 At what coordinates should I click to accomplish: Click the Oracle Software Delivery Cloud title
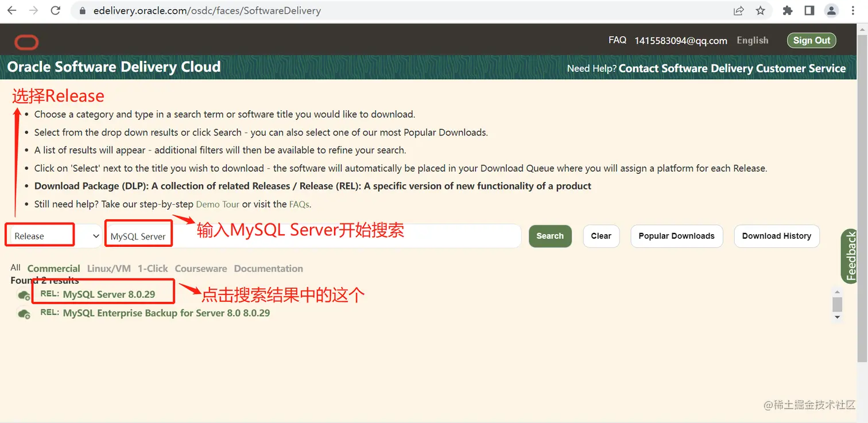pyautogui.click(x=114, y=67)
